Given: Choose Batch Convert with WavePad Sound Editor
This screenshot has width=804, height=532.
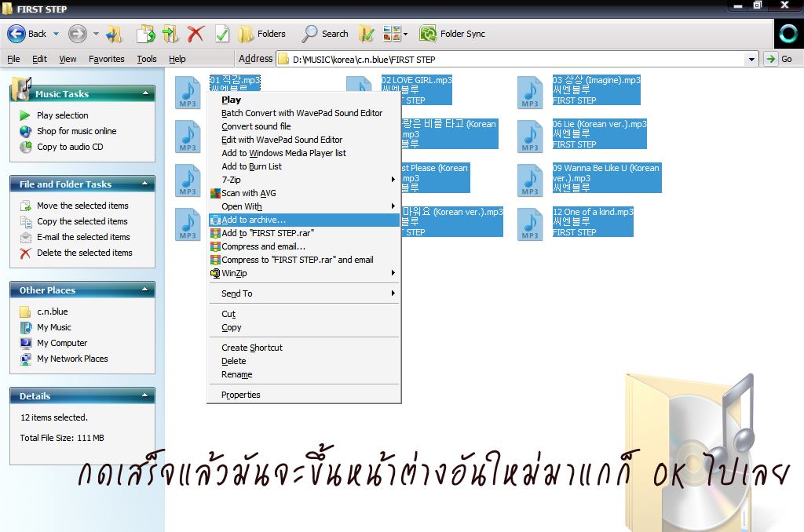Looking at the screenshot, I should click(304, 113).
